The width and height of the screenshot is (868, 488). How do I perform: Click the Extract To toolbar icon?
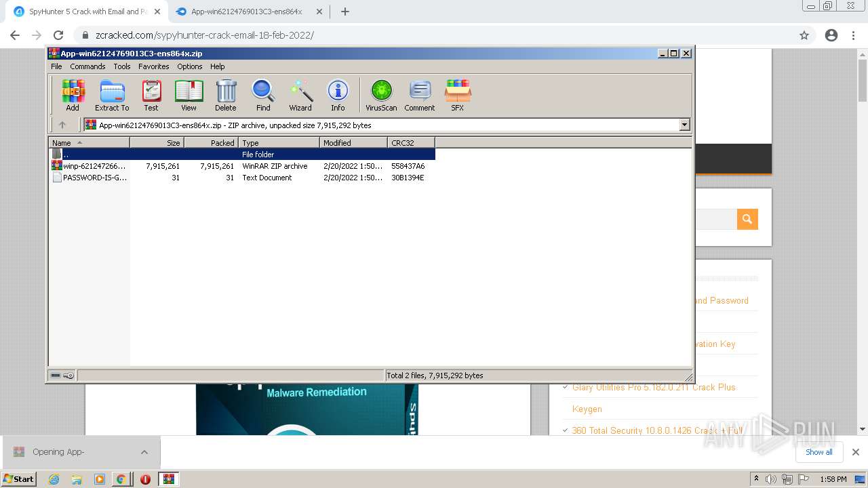pos(112,95)
